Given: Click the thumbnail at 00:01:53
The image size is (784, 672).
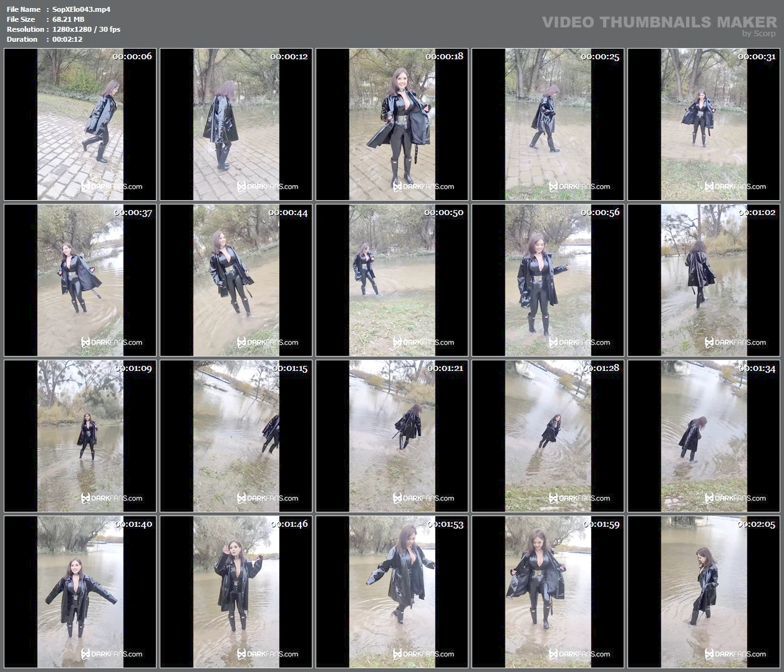Looking at the screenshot, I should [392, 592].
